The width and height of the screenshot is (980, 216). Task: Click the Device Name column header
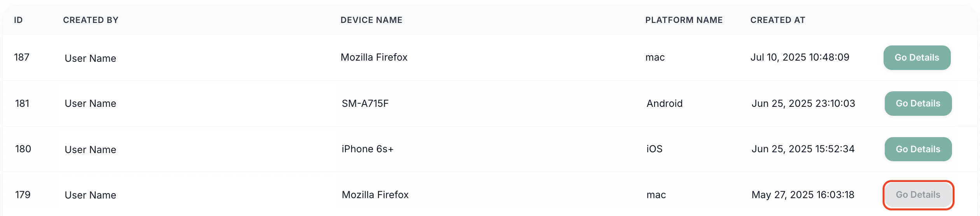371,20
